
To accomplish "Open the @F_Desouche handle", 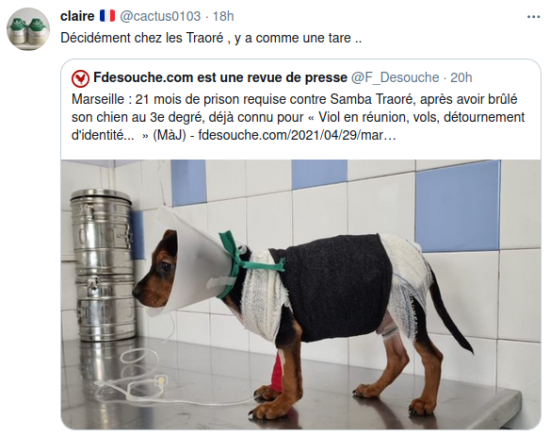I will pyautogui.click(x=395, y=78).
